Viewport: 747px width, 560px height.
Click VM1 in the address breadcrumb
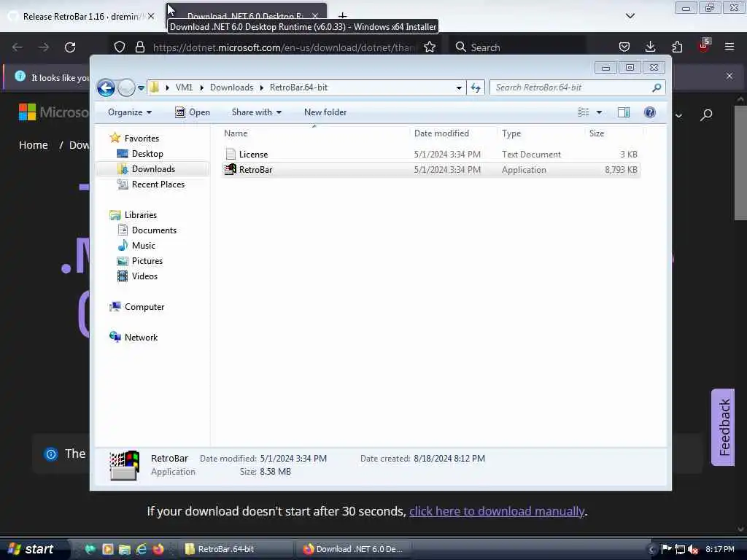pos(184,87)
